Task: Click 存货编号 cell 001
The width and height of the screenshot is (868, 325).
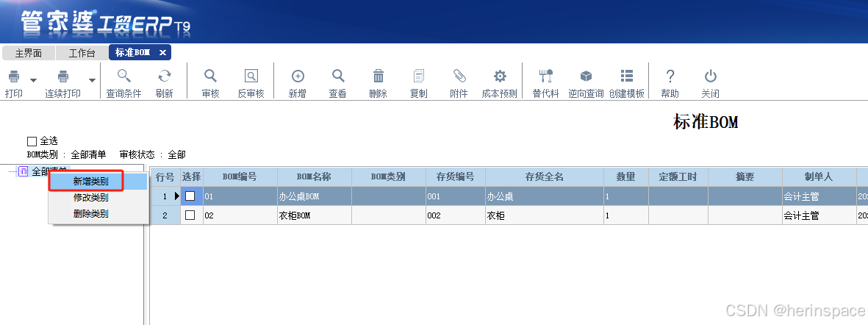Action: click(x=455, y=196)
